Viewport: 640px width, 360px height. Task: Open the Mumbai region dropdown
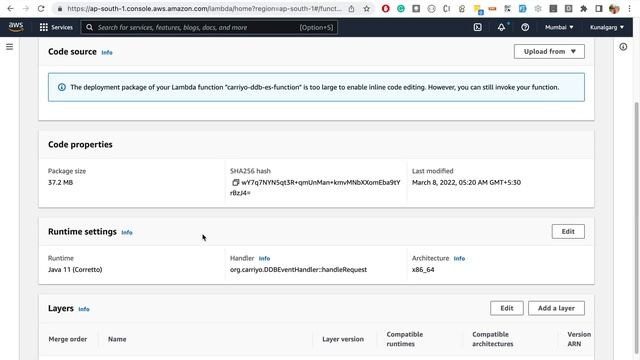click(559, 27)
